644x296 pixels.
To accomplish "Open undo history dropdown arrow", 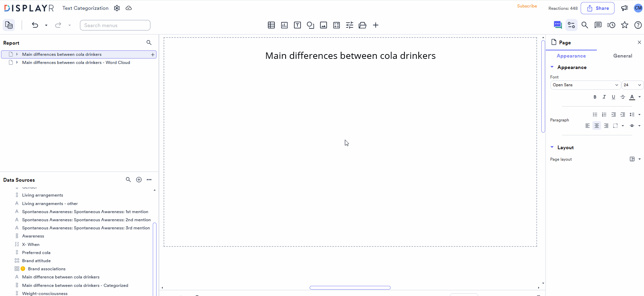I will [46, 25].
